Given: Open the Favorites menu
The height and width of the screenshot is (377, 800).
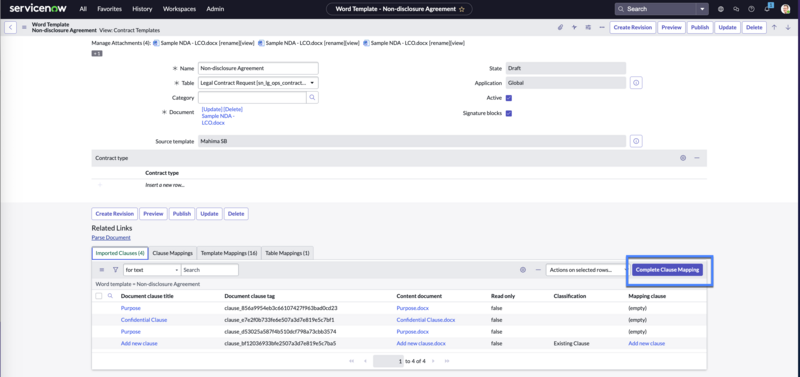Looking at the screenshot, I should coord(109,9).
